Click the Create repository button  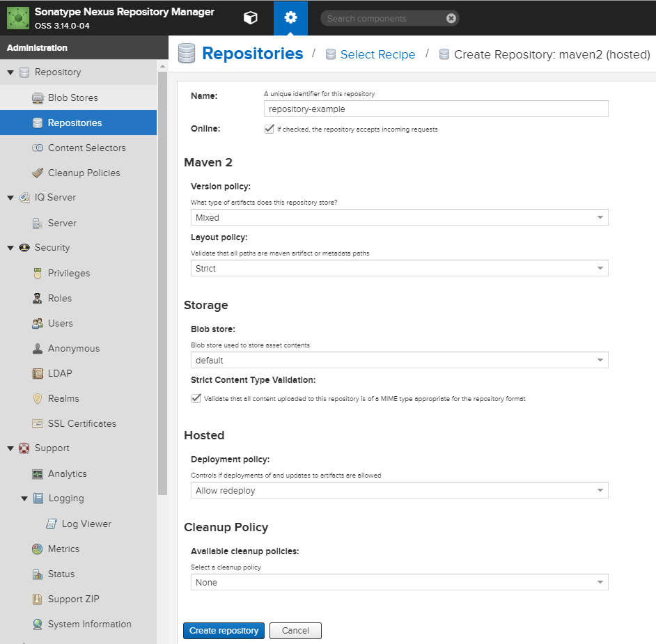click(224, 631)
